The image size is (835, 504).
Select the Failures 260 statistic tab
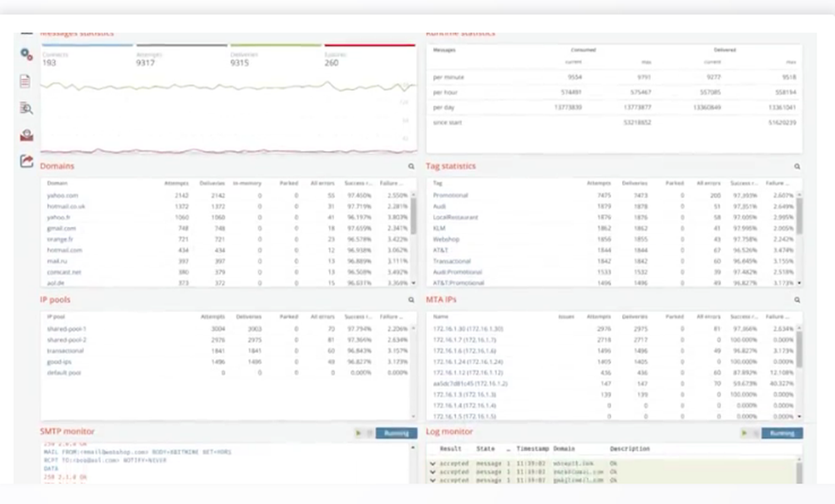[370, 57]
